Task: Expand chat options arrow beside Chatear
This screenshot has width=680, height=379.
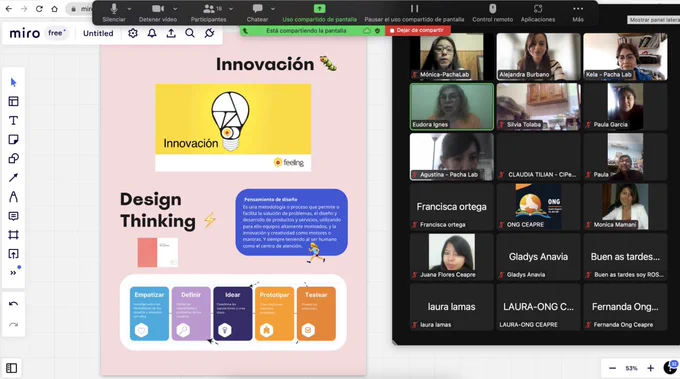Action: (272, 9)
